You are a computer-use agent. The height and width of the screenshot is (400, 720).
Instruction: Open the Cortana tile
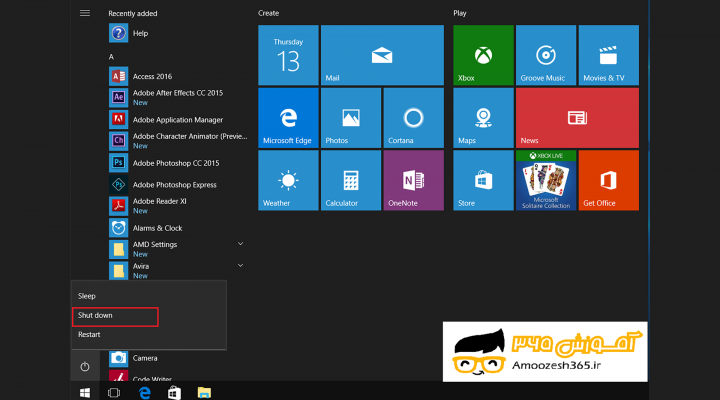tap(414, 118)
